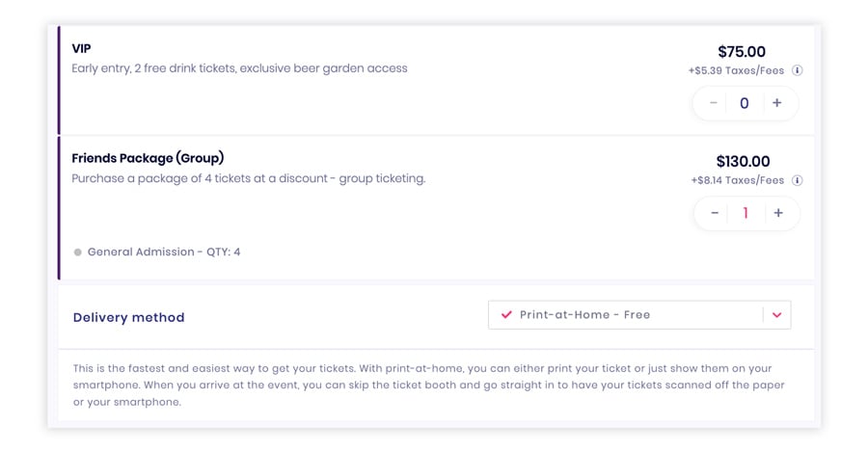
Task: Increase VIP ticket quantity with plus
Action: coord(777,103)
